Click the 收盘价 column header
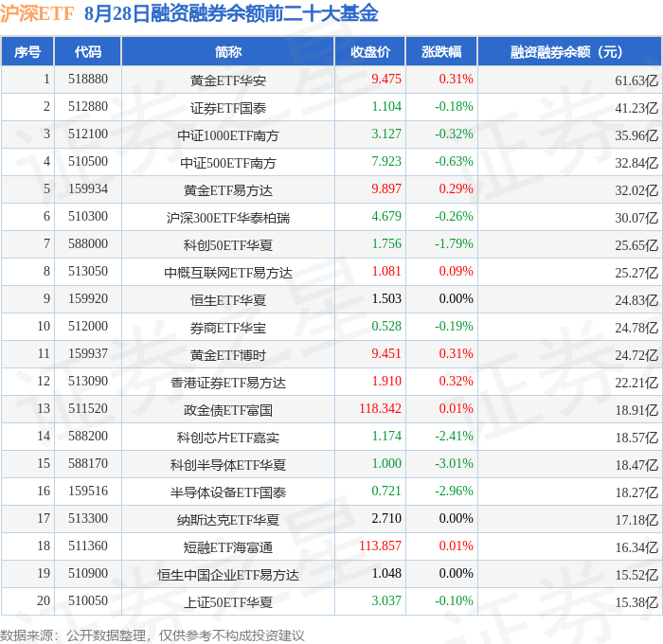Image resolution: width=663 pixels, height=644 pixels. click(x=370, y=51)
